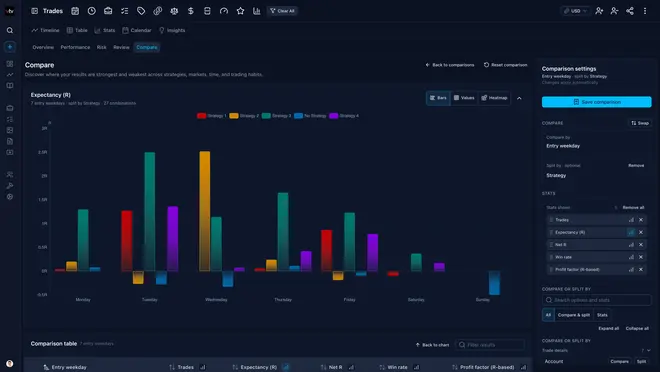Toggle Strategy 1 red legend swatch

201,116
